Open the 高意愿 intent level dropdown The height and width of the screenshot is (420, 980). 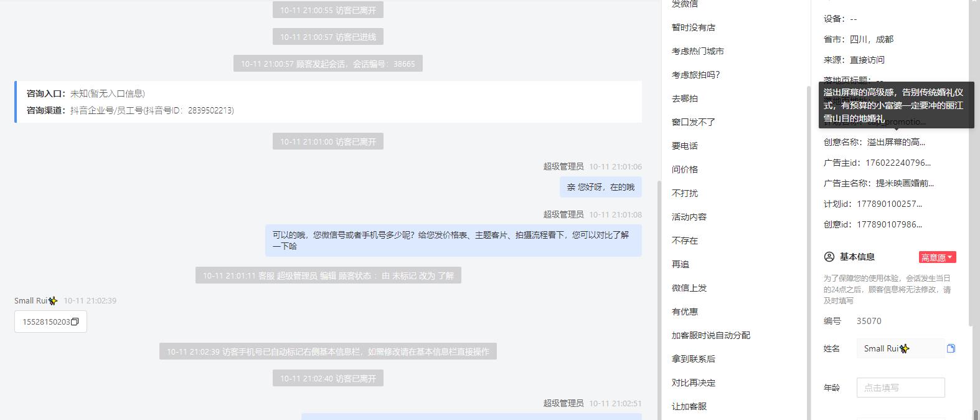pos(937,257)
